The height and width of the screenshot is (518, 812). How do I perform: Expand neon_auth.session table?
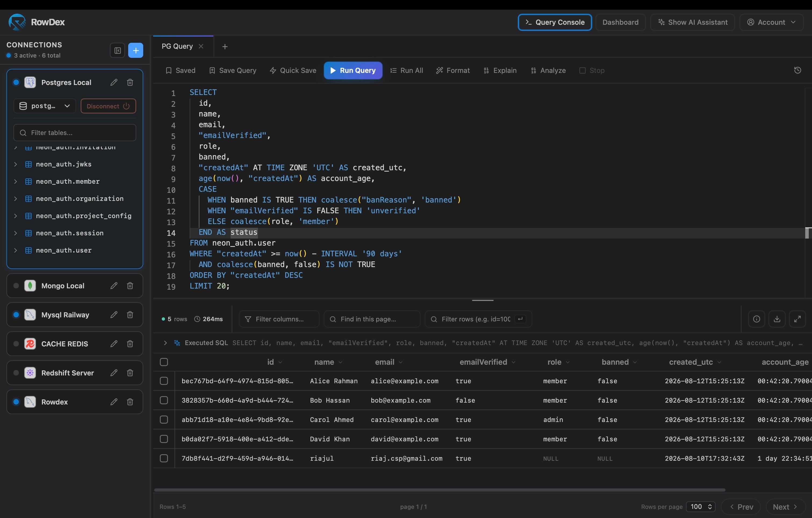click(16, 233)
